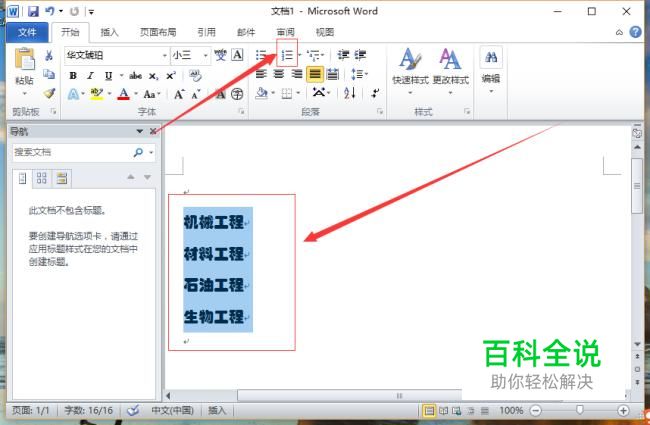Screen dimensions: 650x425
Task: Click the Paste clipboard icon
Action: 24,59
